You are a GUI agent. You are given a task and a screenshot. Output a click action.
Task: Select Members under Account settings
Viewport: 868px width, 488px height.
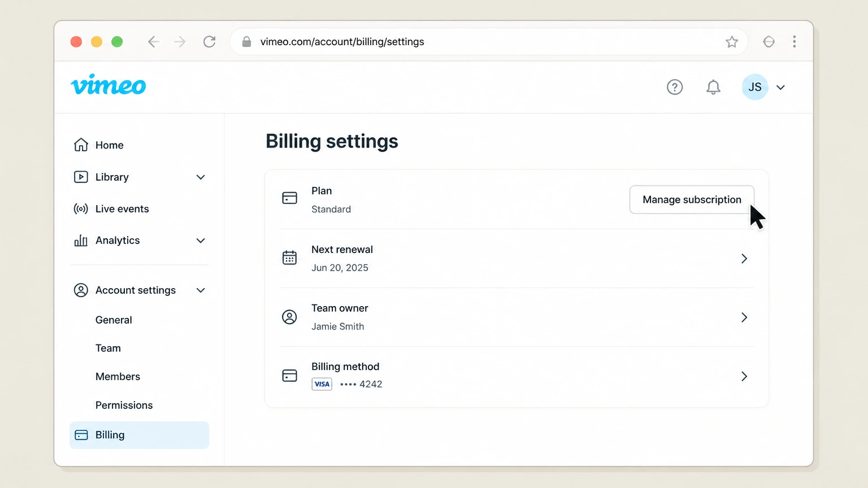118,377
